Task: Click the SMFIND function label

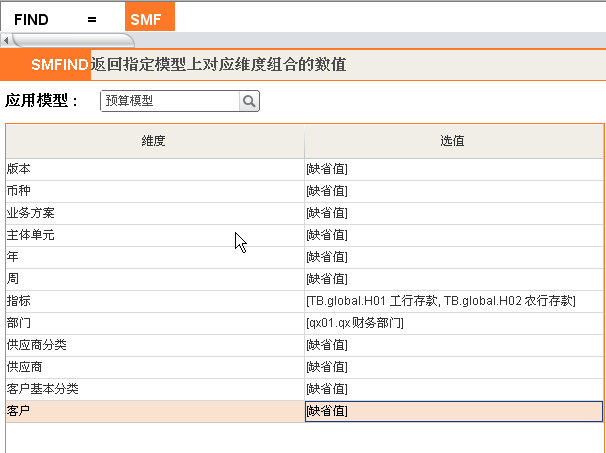Action: tap(60, 65)
